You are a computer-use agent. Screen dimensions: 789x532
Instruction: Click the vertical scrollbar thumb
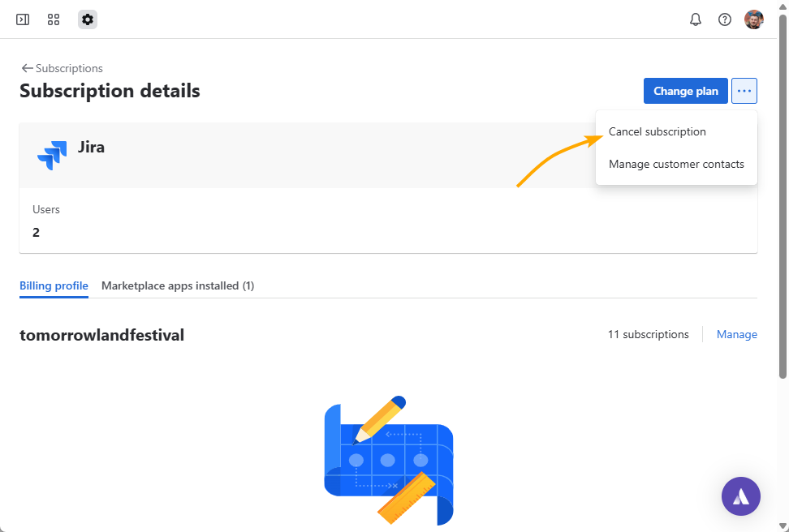pyautogui.click(x=783, y=196)
